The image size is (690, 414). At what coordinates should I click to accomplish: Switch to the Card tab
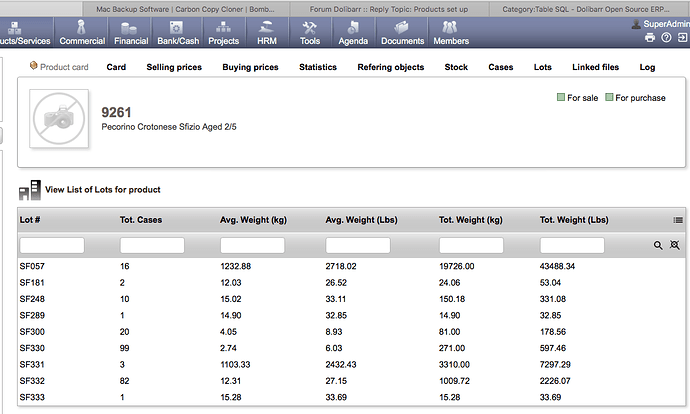click(x=116, y=67)
